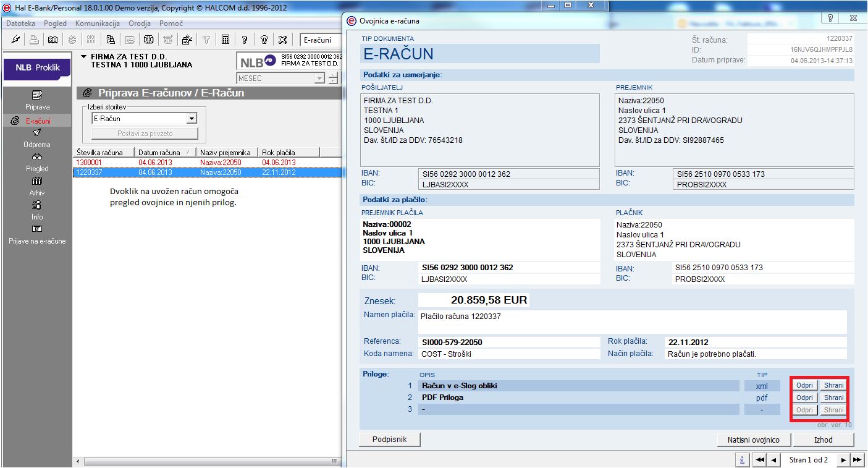Go to next page arrow in Ovojnica
Image resolution: width=868 pixels, height=468 pixels.
(x=844, y=460)
